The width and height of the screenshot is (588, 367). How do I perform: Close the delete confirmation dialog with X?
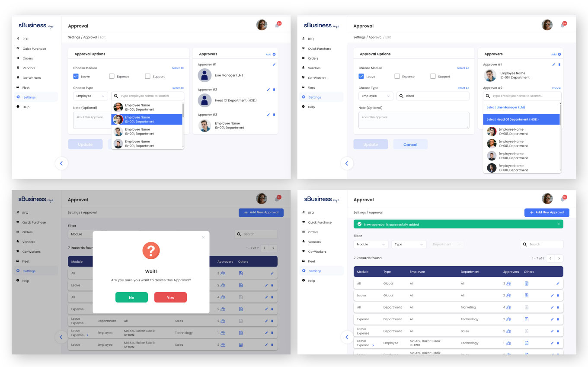pos(203,237)
